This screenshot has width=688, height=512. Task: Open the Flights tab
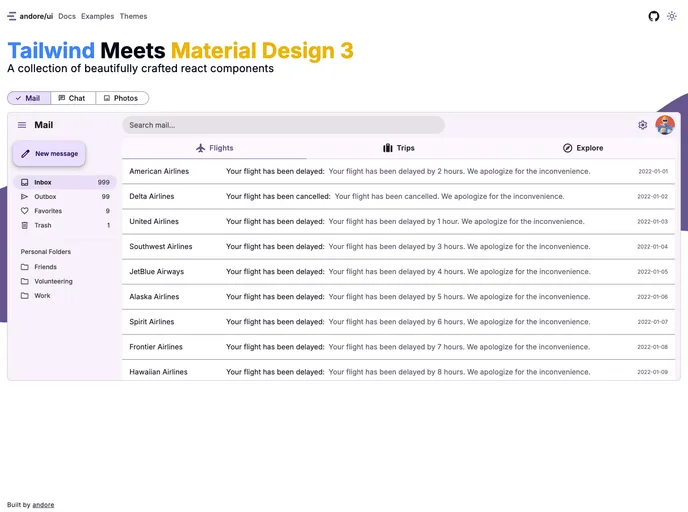tap(214, 148)
